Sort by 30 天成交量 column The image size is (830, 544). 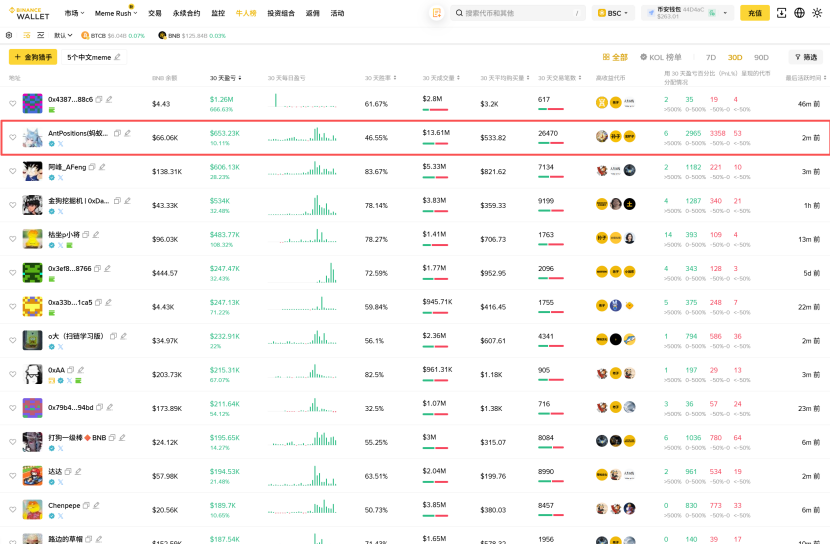pyautogui.click(x=441, y=78)
